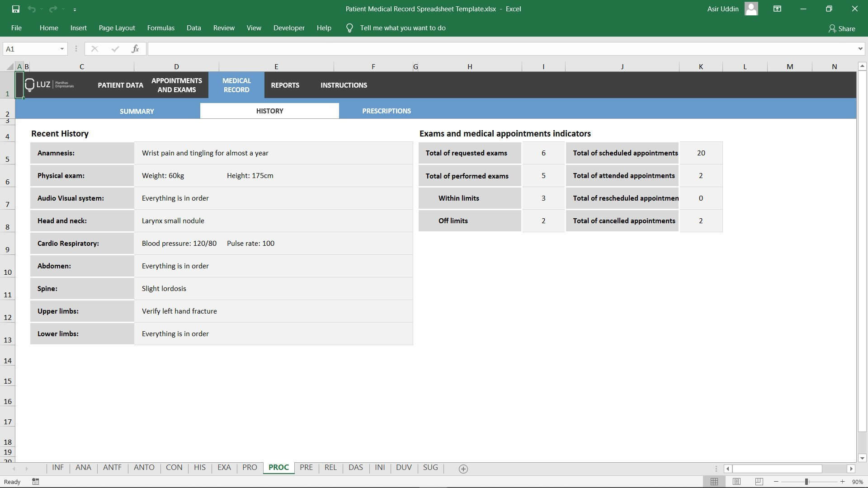
Task: Open the Developer ribbon tab
Action: (x=288, y=28)
